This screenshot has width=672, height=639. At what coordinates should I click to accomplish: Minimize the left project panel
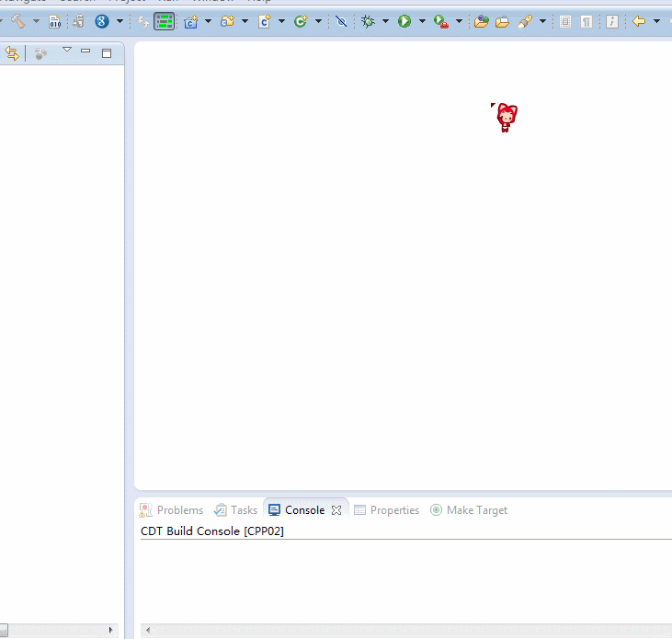85,51
